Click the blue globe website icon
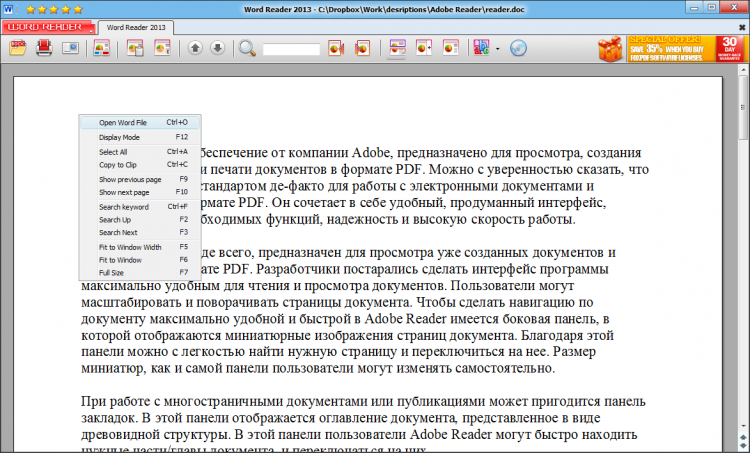 (x=518, y=48)
